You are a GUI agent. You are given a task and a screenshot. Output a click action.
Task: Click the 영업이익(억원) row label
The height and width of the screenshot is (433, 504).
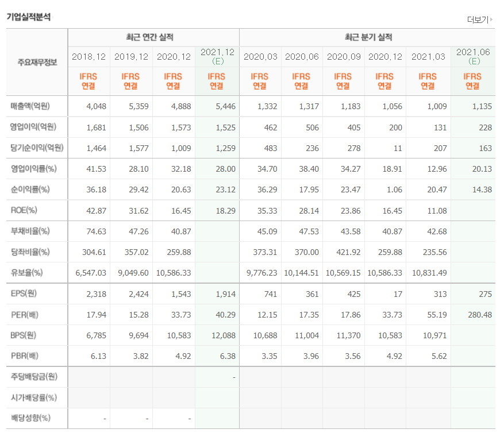33,127
